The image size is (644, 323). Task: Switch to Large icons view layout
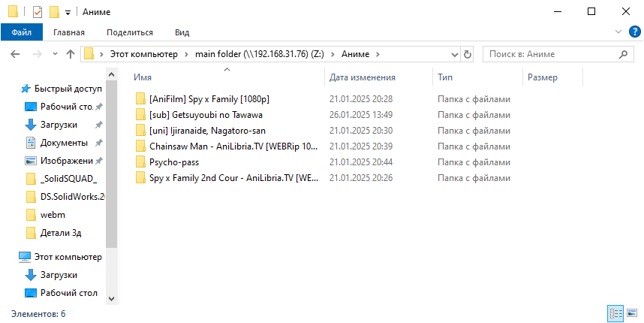point(632,312)
